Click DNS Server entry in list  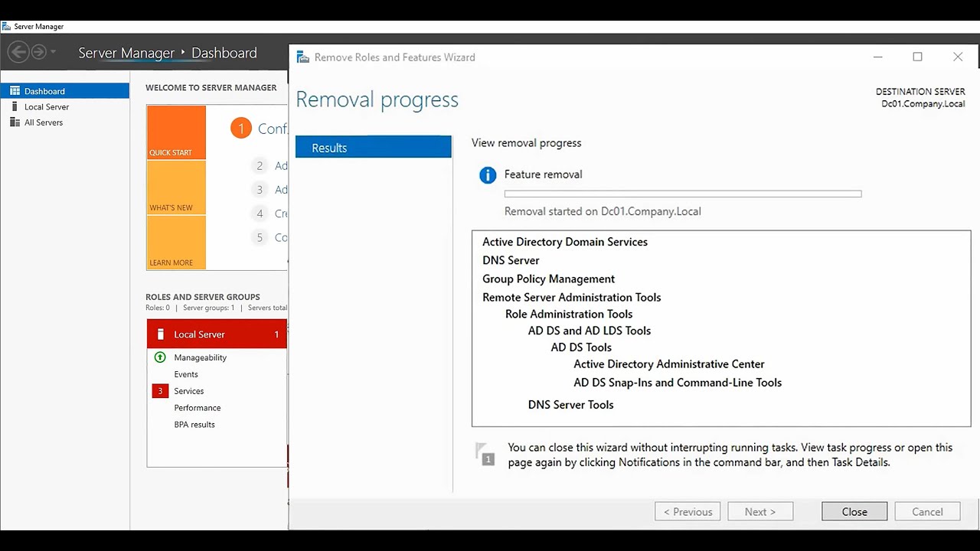(x=511, y=260)
